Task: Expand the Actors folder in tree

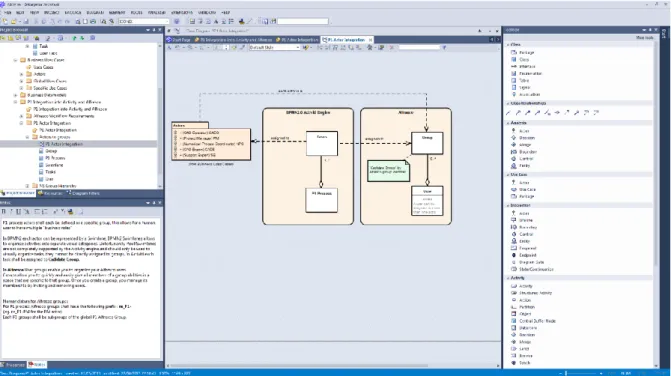Action: [21, 74]
